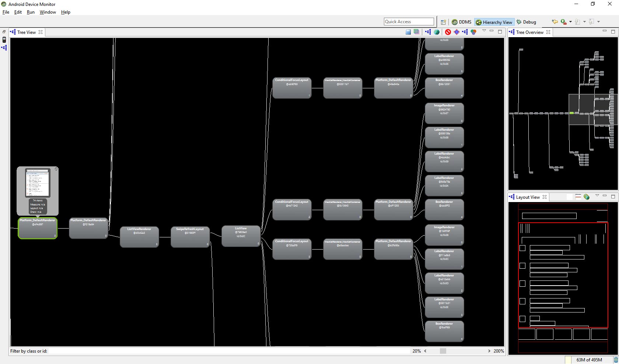619x364 pixels.
Task: Click the Open Perspective icon
Action: pyautogui.click(x=444, y=22)
